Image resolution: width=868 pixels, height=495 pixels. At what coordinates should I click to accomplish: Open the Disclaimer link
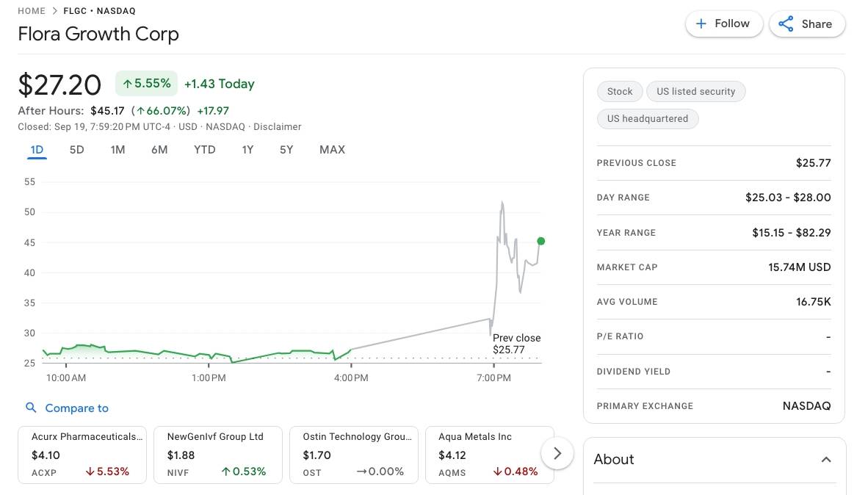pyautogui.click(x=278, y=127)
